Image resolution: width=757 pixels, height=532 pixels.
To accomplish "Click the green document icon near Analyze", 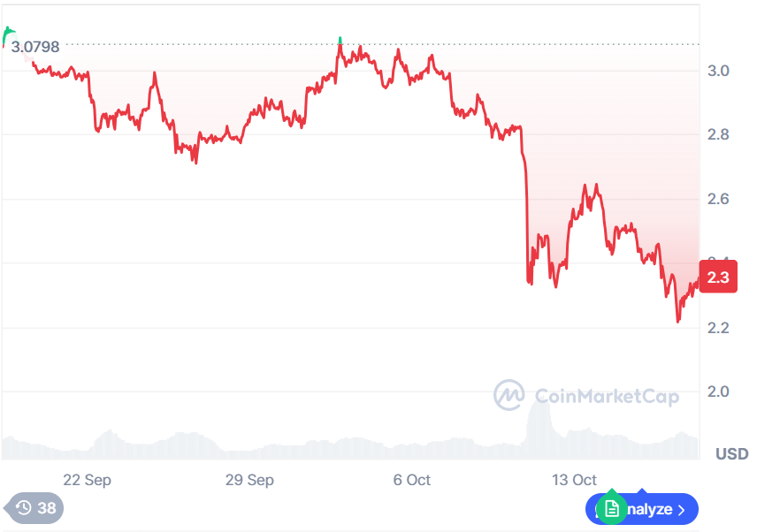I will [x=612, y=509].
